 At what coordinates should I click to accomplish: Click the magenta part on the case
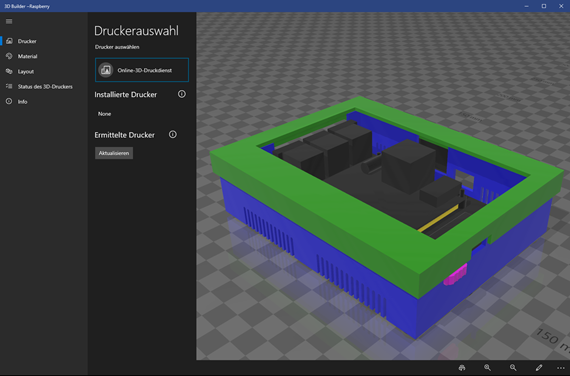(x=455, y=275)
